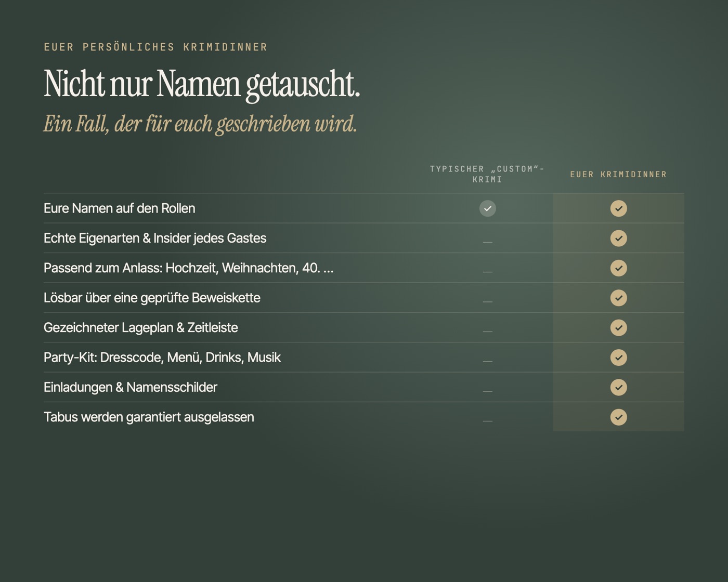The height and width of the screenshot is (582, 728).
Task: Click the heading 'Nicht nur Namen getauscht.'
Action: click(x=202, y=84)
